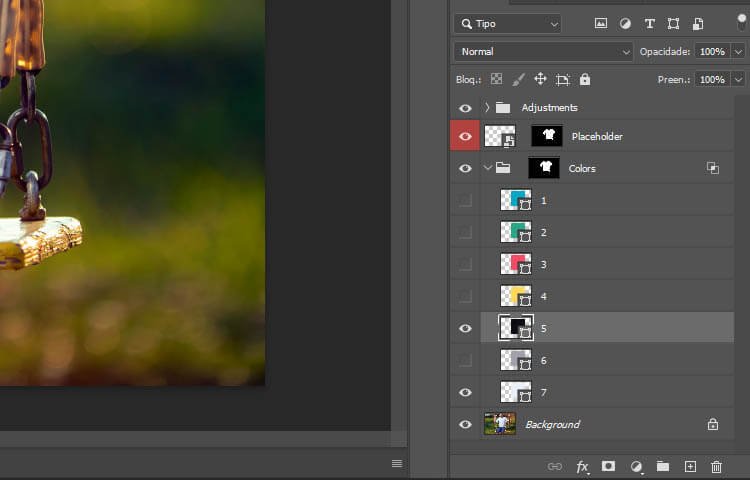
Task: Add a layer mask from the bottom bar
Action: click(609, 466)
